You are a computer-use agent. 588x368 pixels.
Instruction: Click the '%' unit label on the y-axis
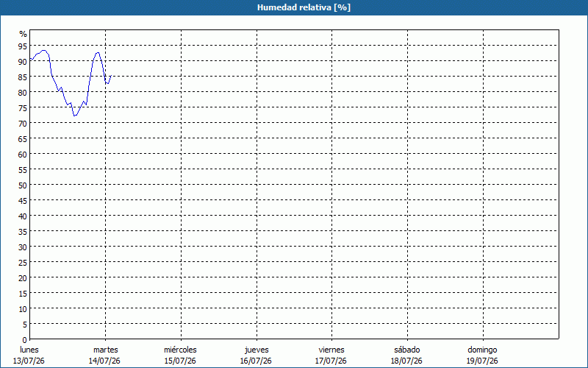[24, 34]
